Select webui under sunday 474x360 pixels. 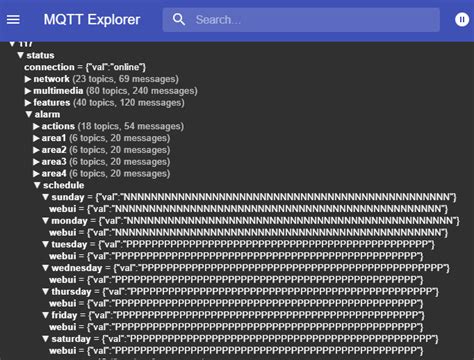[63, 209]
